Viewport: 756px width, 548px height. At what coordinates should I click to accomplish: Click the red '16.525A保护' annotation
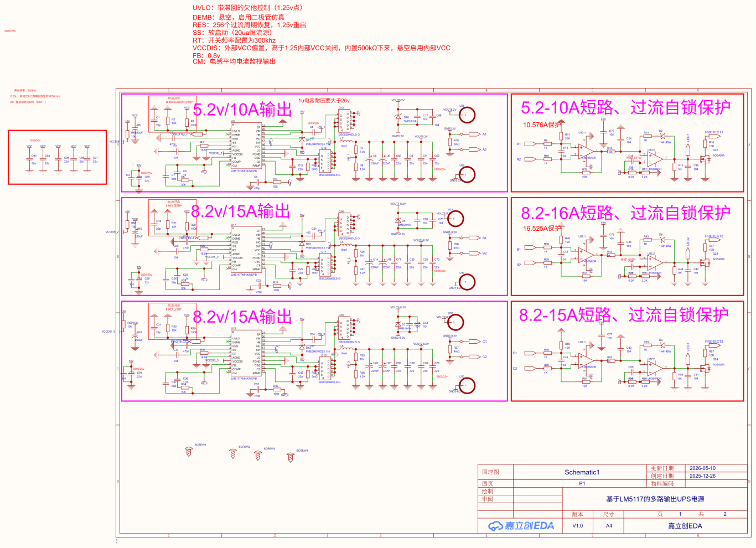pos(542,228)
